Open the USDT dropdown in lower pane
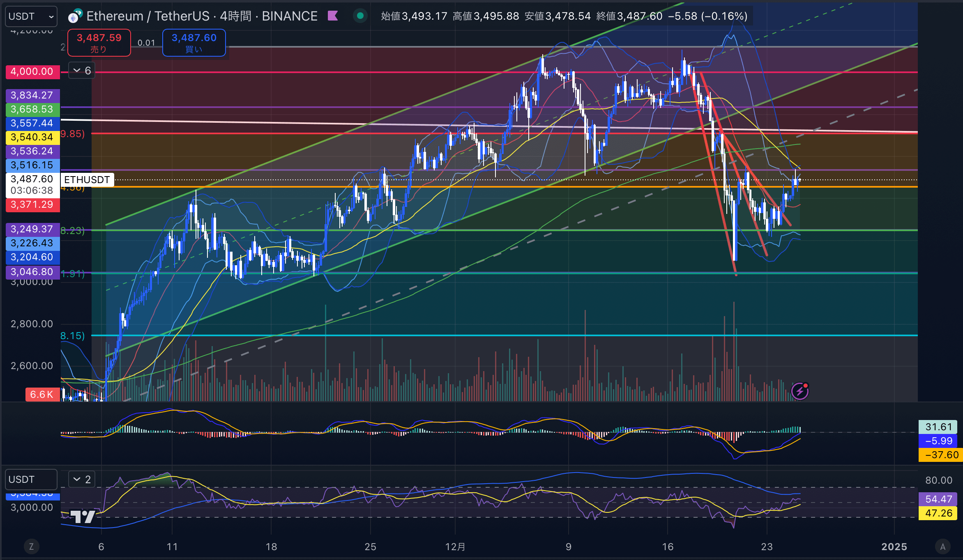This screenshot has width=963, height=560. [x=31, y=480]
